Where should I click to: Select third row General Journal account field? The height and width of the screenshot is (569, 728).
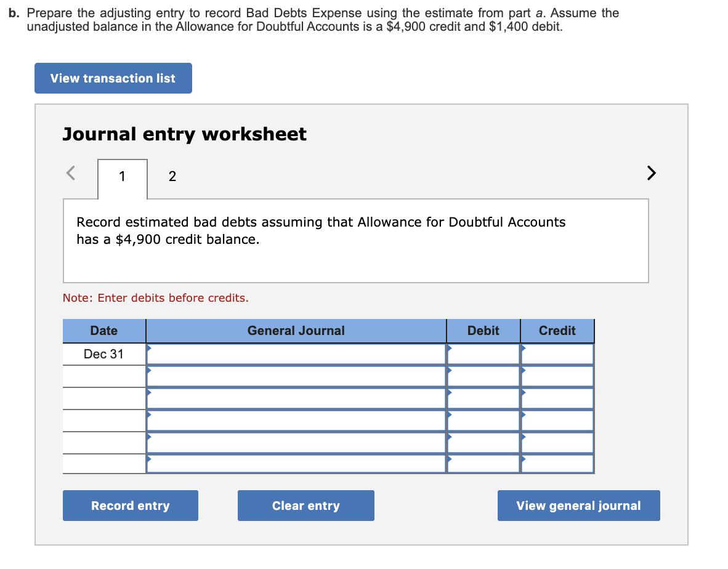pyautogui.click(x=296, y=398)
